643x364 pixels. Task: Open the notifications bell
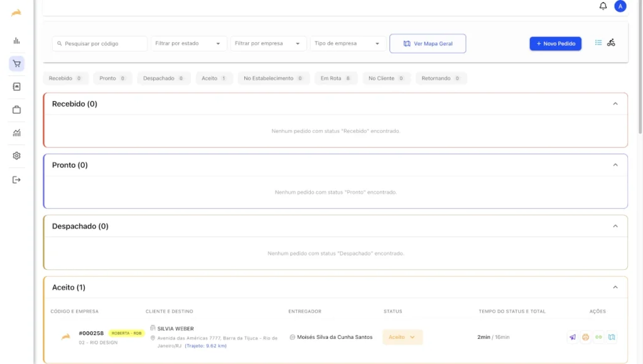[x=603, y=6]
